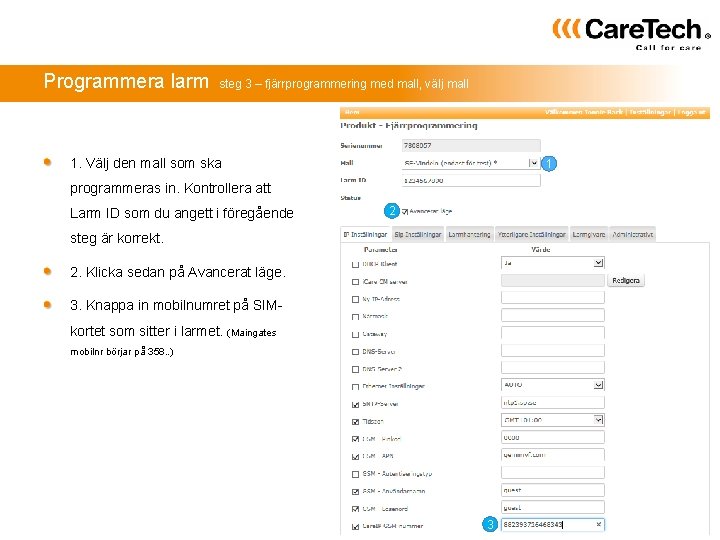The width and height of the screenshot is (720, 540).
Task: Switch to the Sip Inställningar tab
Action: tap(418, 234)
